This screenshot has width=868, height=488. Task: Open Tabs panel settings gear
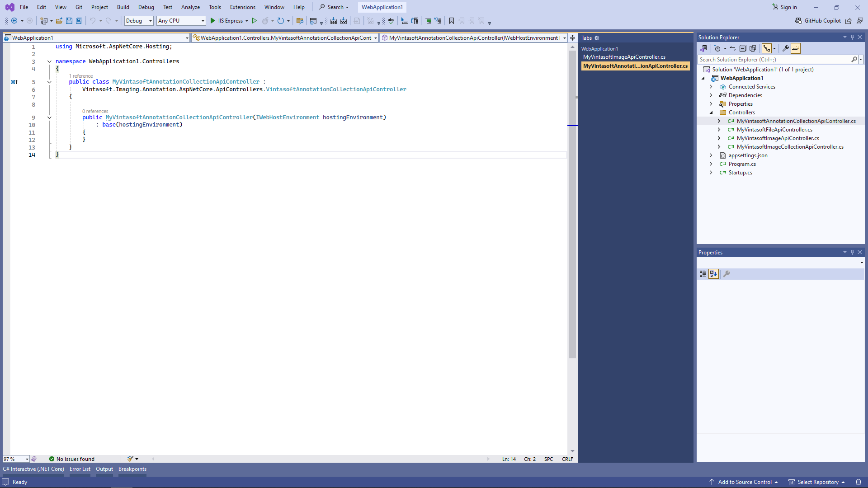(x=597, y=38)
